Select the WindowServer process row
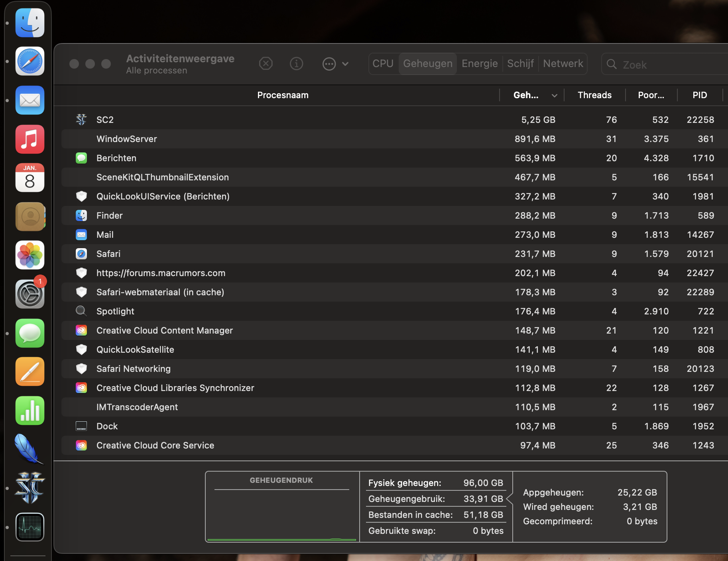Viewport: 728px width, 561px height. tap(395, 139)
